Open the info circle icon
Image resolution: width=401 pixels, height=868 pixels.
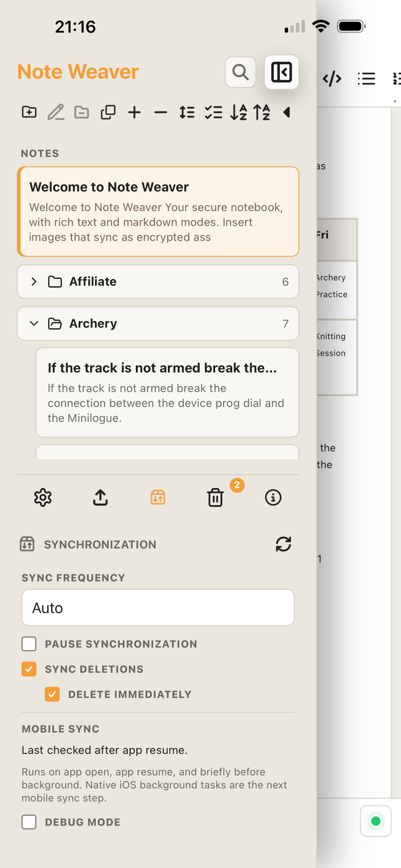click(x=273, y=497)
